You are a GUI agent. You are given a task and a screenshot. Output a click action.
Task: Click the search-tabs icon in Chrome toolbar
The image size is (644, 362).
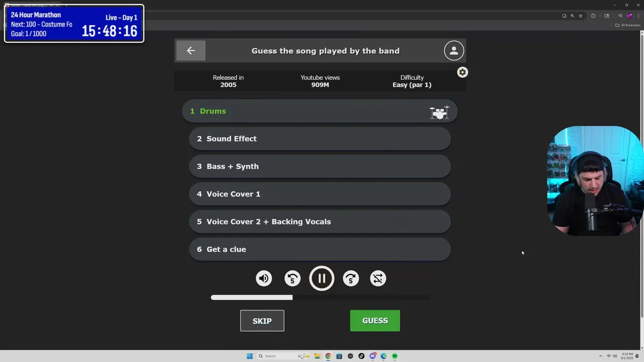(607, 16)
